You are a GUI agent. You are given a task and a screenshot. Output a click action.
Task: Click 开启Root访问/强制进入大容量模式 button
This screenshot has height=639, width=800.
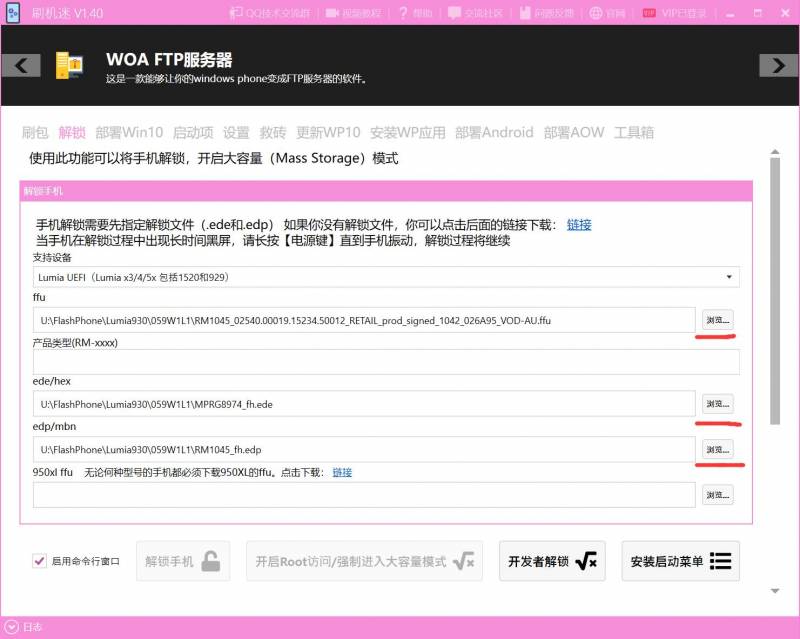[x=364, y=561]
